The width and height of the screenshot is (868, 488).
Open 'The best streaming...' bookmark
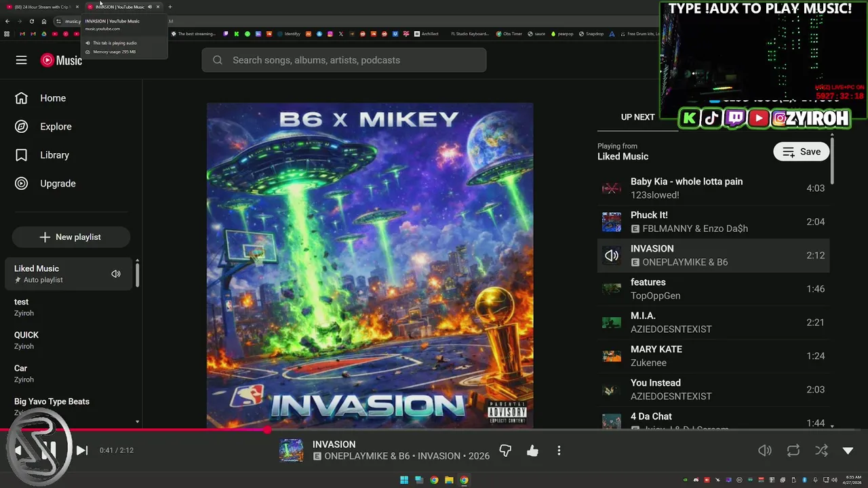pos(193,34)
